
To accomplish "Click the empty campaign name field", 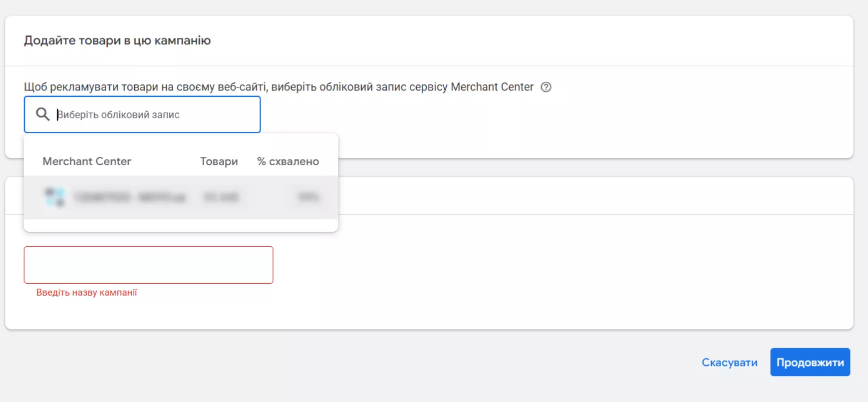I will (148, 265).
